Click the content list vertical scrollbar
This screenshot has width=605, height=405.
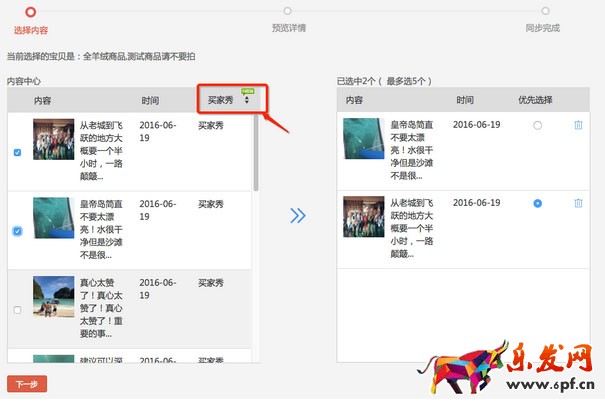[256, 153]
